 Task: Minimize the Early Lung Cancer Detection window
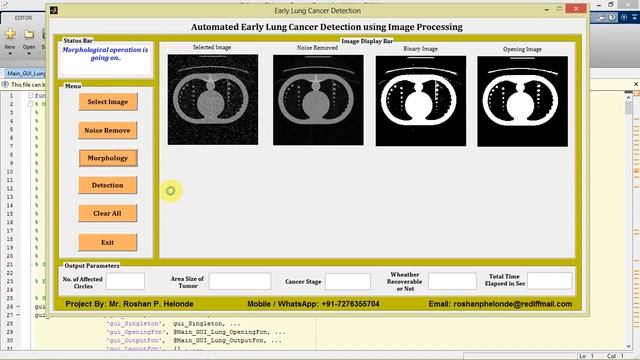click(x=547, y=9)
